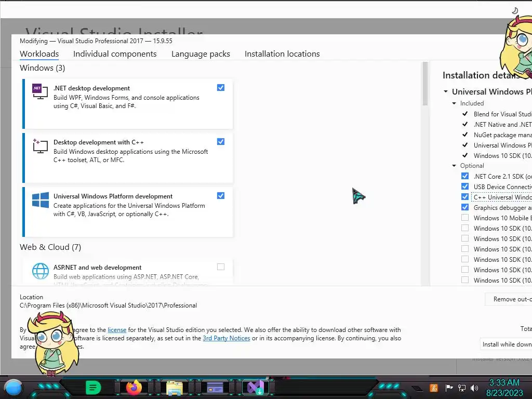Collapse the Optional components list
The image size is (532, 399).
coord(454,166)
